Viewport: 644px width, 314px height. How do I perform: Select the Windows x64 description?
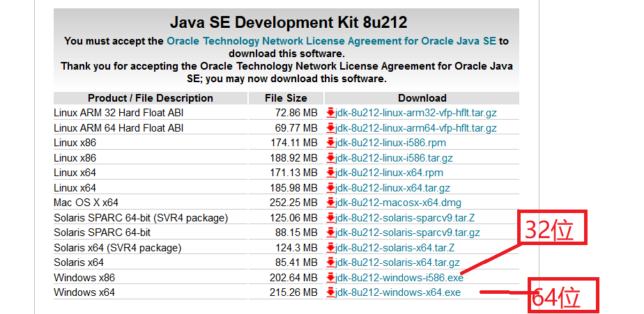coord(84,292)
